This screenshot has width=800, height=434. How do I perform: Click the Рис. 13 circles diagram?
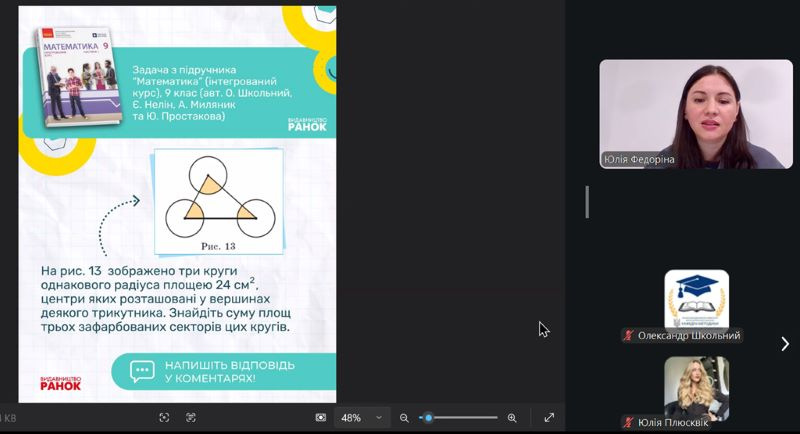pyautogui.click(x=218, y=200)
